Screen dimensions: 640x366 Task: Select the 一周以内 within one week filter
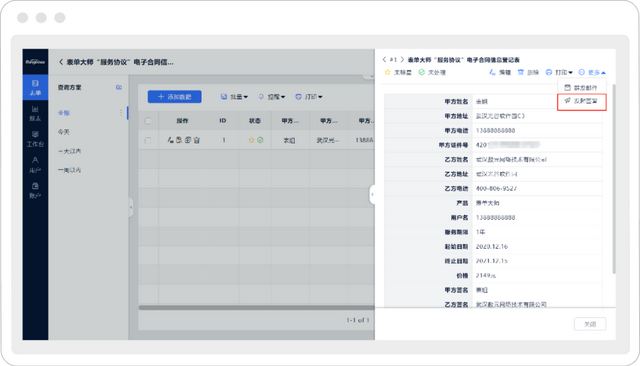pos(69,170)
